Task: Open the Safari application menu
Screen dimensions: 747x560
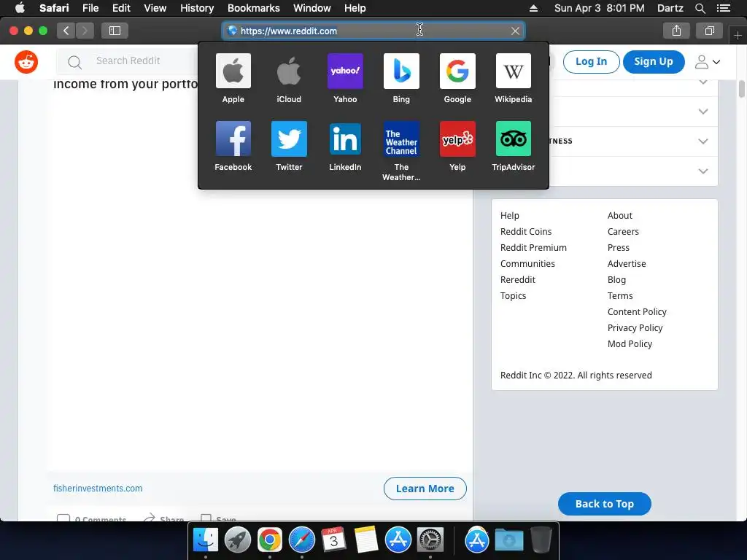Action: [54, 8]
